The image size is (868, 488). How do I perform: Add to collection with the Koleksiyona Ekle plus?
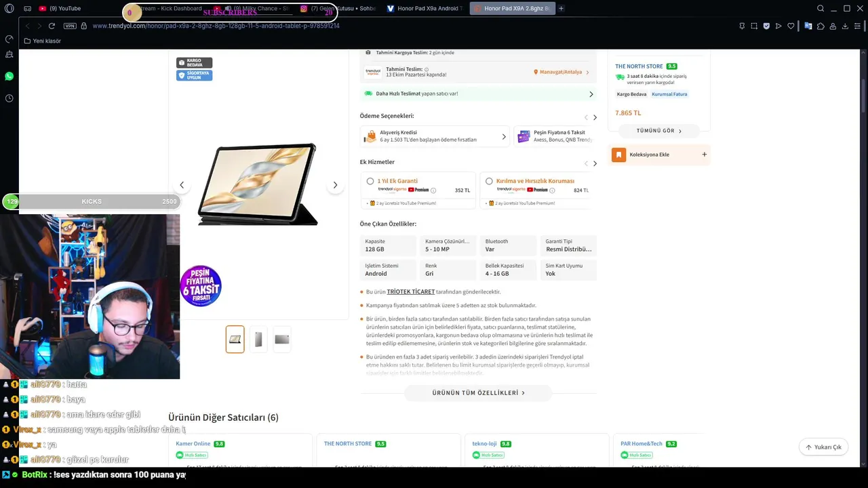click(704, 155)
